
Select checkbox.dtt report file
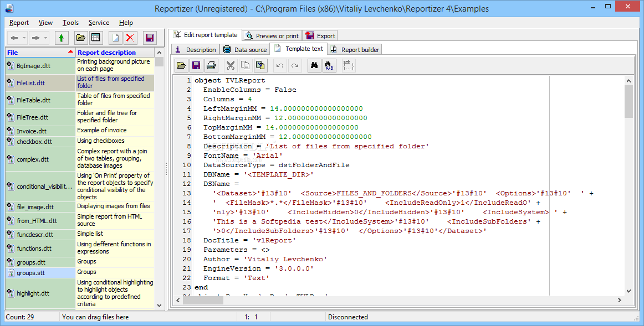click(40, 142)
